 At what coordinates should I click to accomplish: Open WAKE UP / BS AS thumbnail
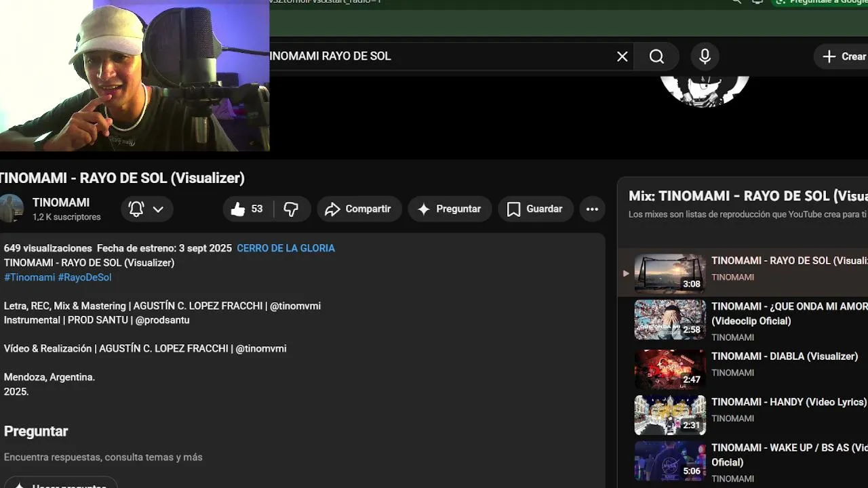pos(670,461)
